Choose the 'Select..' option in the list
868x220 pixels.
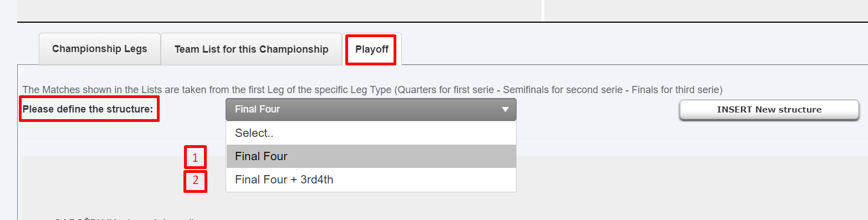(371, 133)
